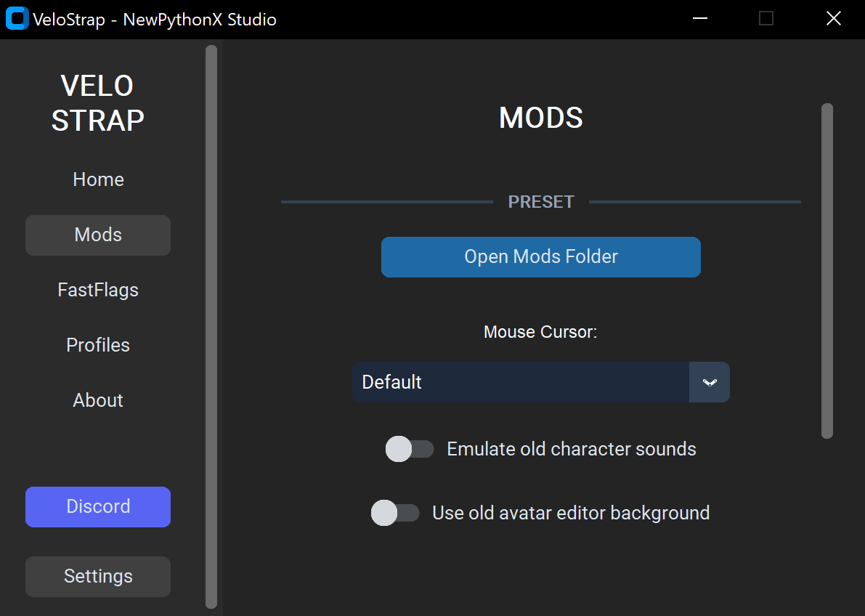Open Settings from the sidebar
The height and width of the screenshot is (616, 865).
point(98,576)
